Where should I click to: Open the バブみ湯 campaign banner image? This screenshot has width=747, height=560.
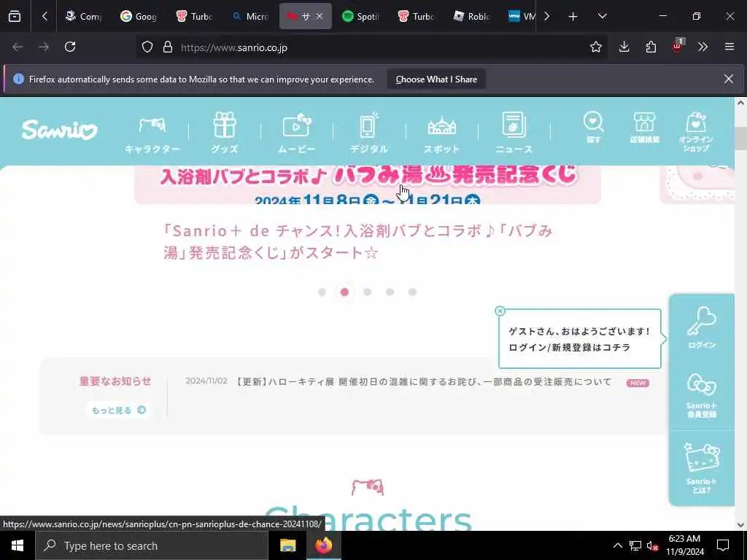pos(368,184)
